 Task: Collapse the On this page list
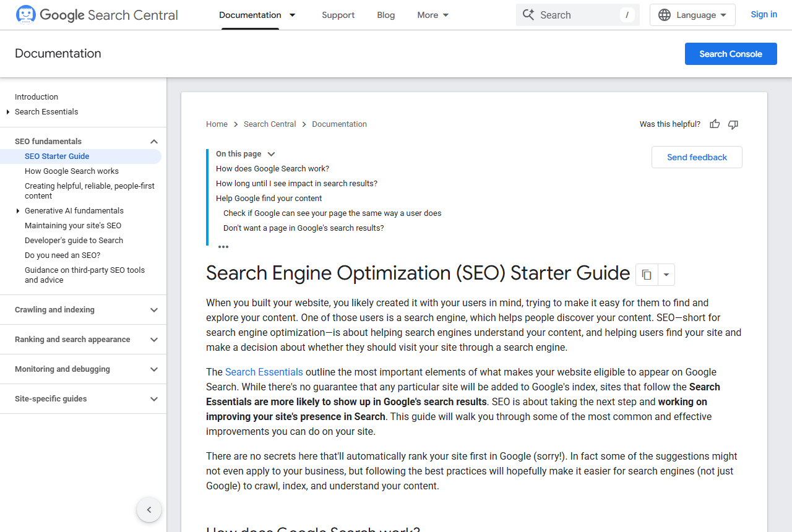point(271,154)
